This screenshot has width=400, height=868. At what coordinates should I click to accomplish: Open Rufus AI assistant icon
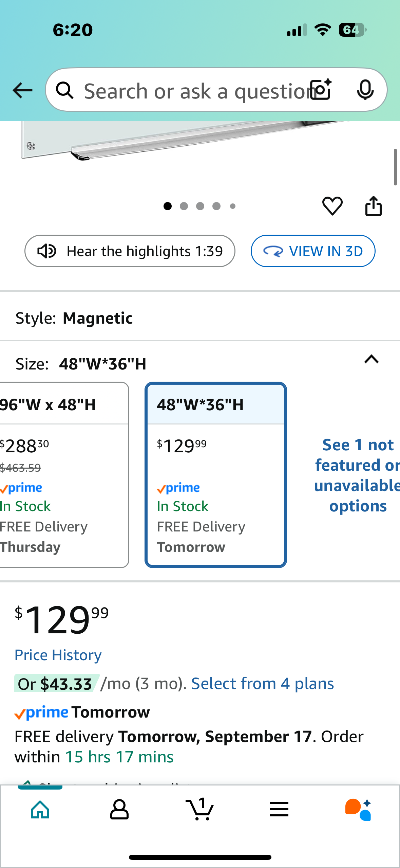358,809
